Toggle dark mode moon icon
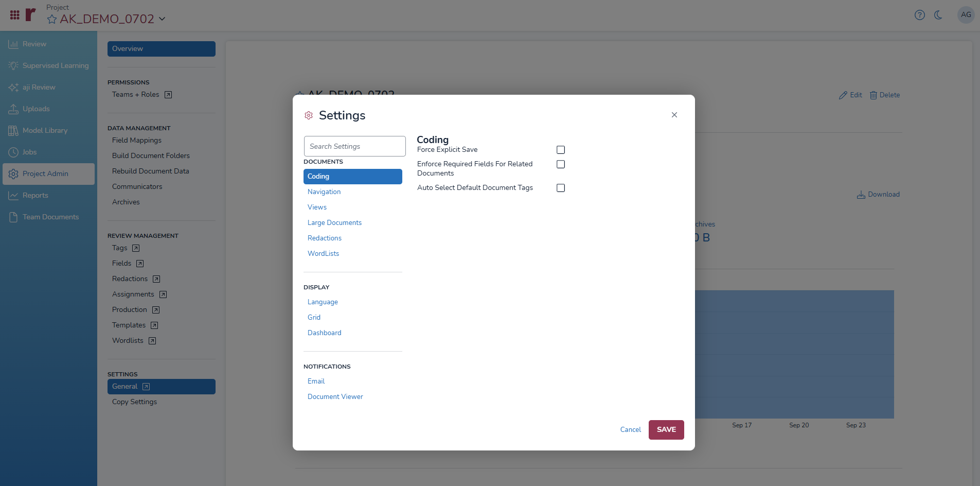980x486 pixels. tap(938, 15)
